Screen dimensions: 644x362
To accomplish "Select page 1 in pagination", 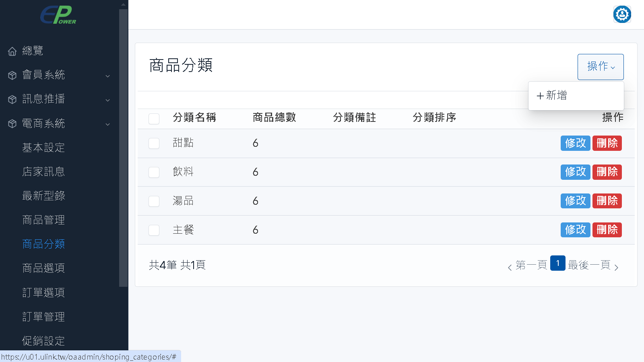I will click(558, 263).
